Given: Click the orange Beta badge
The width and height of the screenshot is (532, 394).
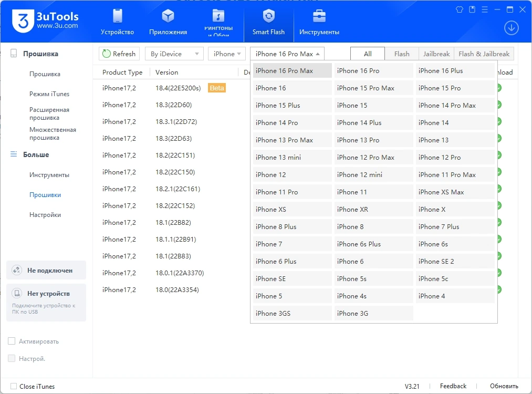Looking at the screenshot, I should [x=217, y=88].
